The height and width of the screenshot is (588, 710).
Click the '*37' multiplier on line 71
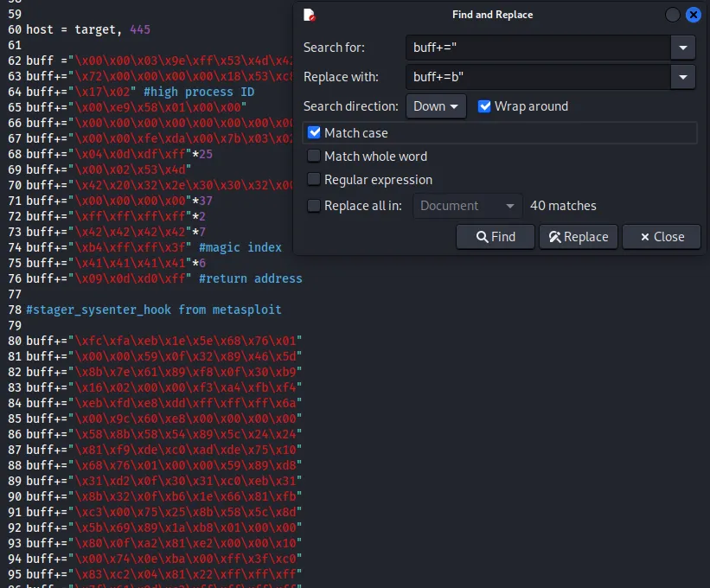click(202, 201)
